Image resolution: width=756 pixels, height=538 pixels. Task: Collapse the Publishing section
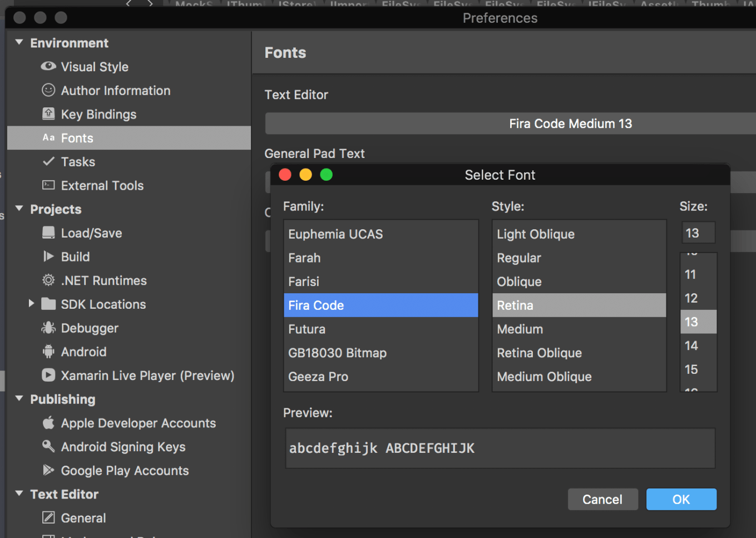(x=19, y=399)
